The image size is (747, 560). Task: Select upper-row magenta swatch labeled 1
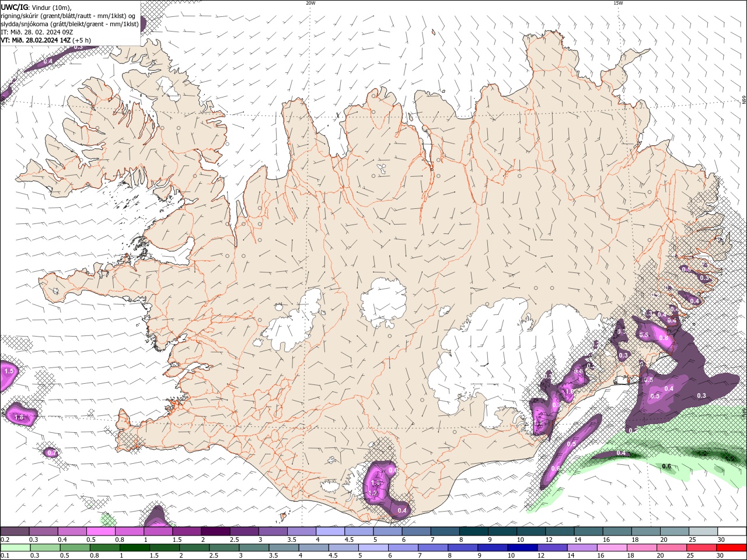158,531
